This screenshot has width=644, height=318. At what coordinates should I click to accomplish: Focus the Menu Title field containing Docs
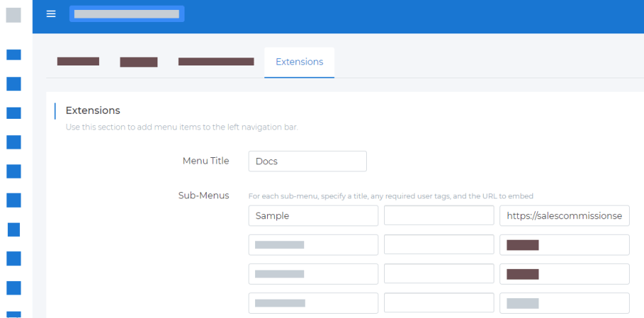(x=307, y=161)
